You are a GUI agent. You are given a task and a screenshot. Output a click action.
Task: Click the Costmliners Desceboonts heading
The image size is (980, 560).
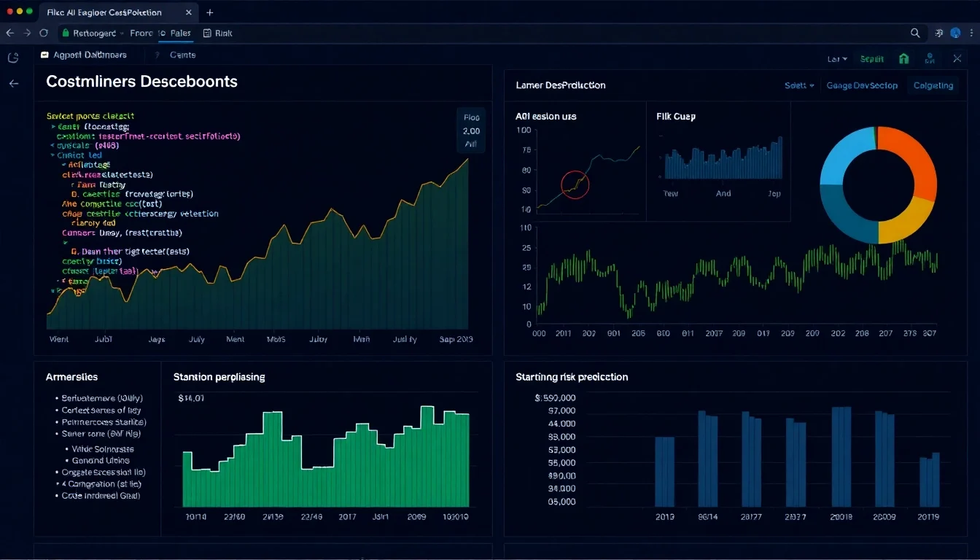point(141,82)
